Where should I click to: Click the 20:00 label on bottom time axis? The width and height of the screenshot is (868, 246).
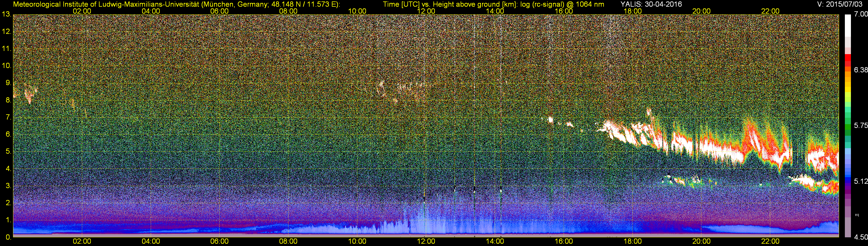(702, 241)
